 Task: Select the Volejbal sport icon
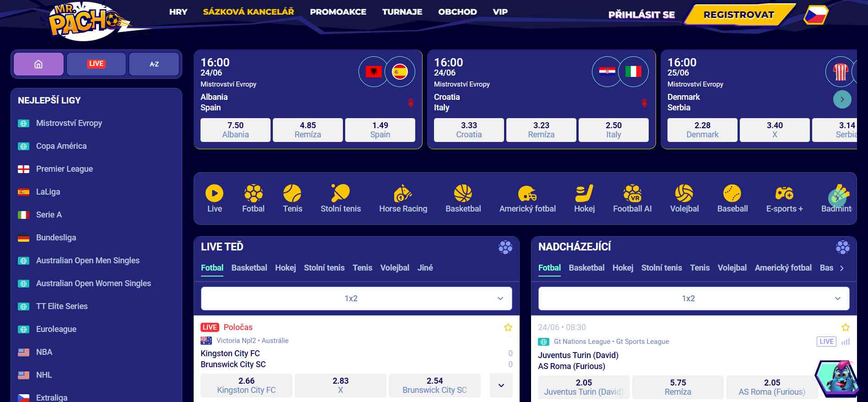(684, 193)
